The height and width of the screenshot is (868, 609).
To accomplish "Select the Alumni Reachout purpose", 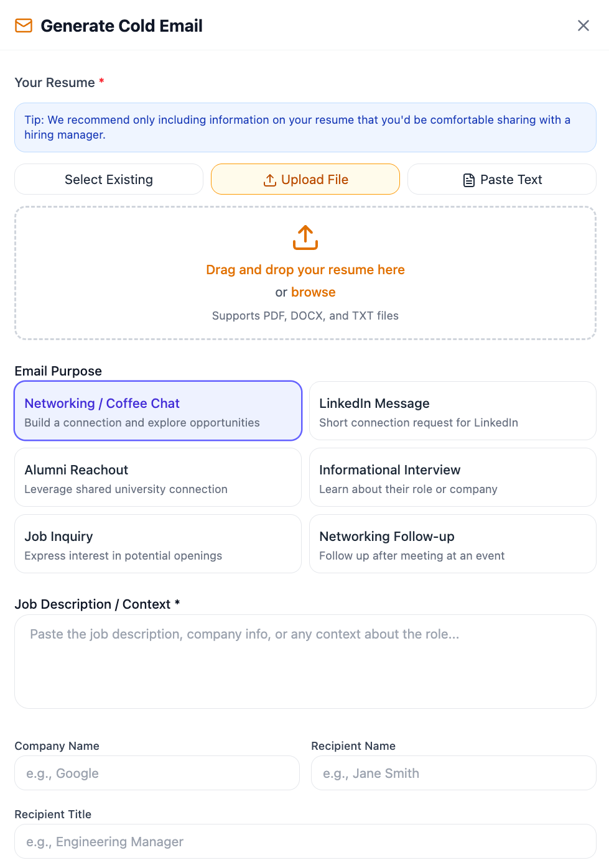I will pyautogui.click(x=158, y=478).
